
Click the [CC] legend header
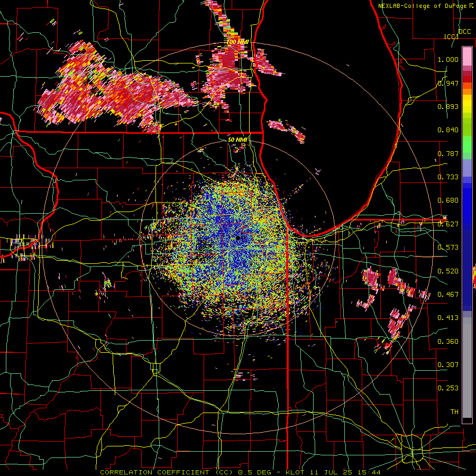(x=451, y=36)
